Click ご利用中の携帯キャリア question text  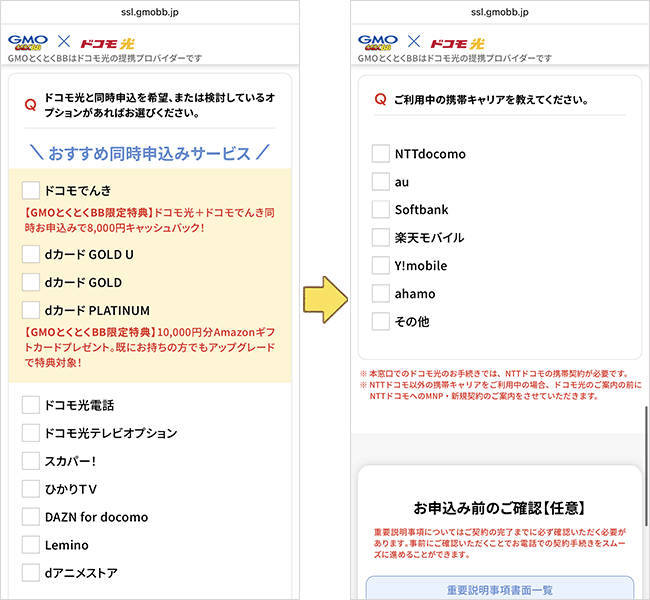coord(491,100)
